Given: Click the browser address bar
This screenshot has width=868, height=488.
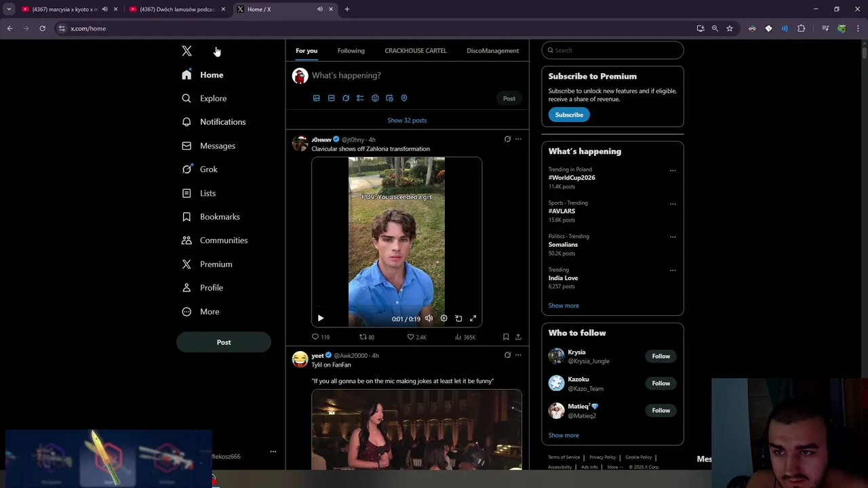Looking at the screenshot, I should (x=373, y=28).
